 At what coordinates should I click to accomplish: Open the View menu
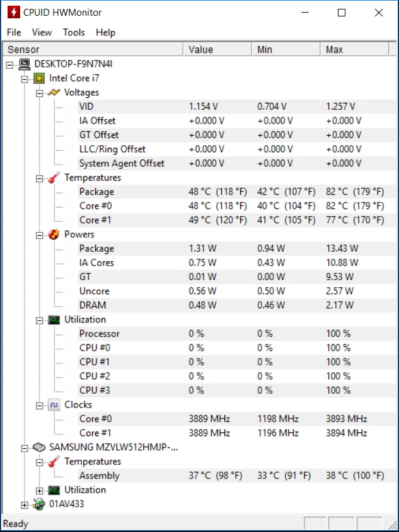pyautogui.click(x=42, y=32)
